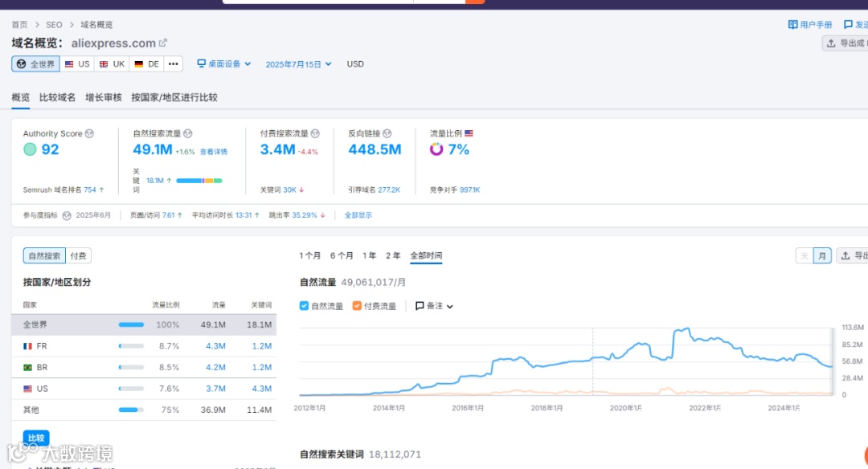Click desktop monitor icon beside 桌面设备
The image size is (868, 469).
pyautogui.click(x=202, y=63)
